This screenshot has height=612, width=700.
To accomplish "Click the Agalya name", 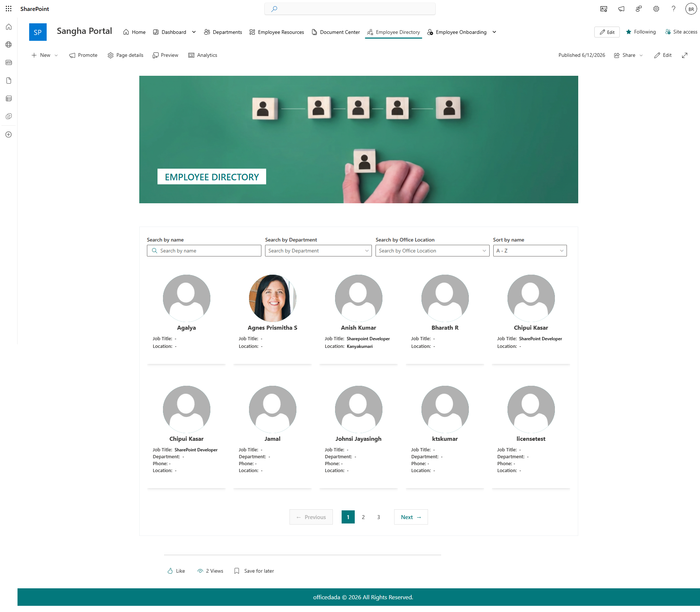I will (x=186, y=327).
